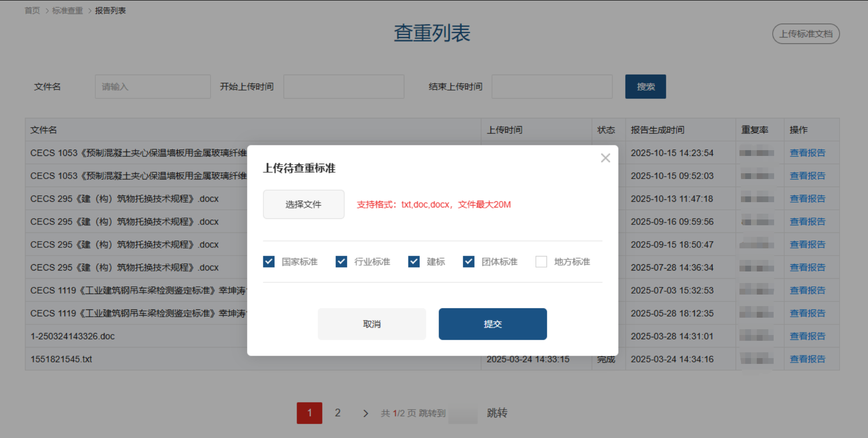Open the 结束上传时间 date picker
Image resolution: width=868 pixels, height=438 pixels.
coord(552,87)
